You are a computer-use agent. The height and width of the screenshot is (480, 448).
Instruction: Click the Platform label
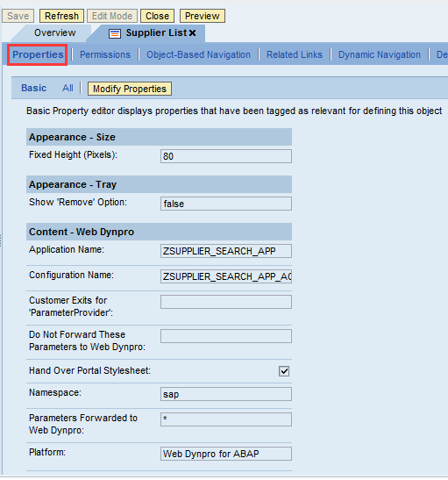point(47,452)
